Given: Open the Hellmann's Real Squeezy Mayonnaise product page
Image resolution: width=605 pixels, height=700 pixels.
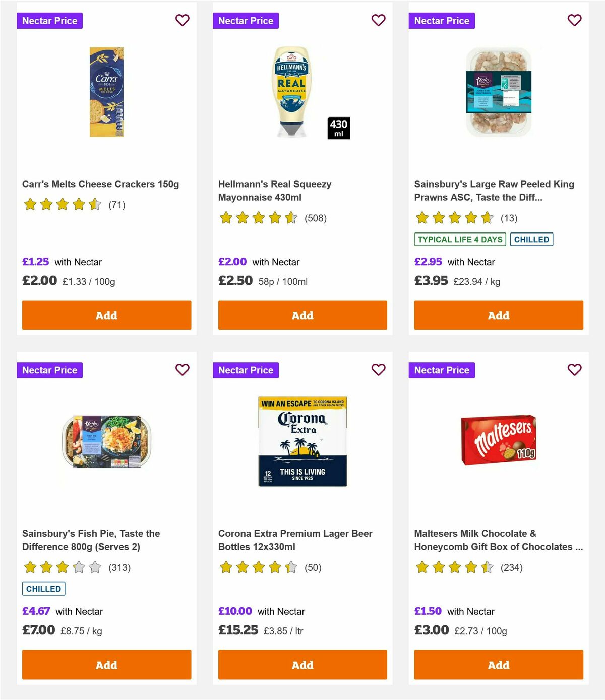Looking at the screenshot, I should tap(274, 191).
